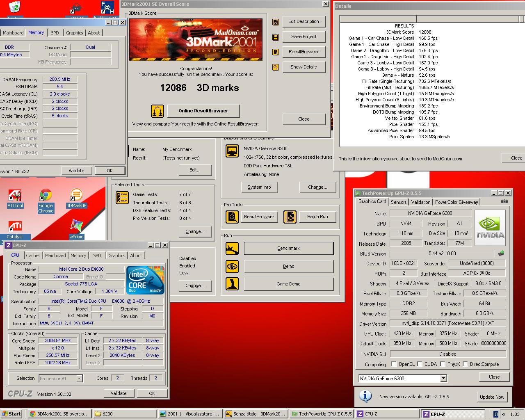Click the Game Demo button
This screenshot has height=420, width=525.
click(x=289, y=284)
